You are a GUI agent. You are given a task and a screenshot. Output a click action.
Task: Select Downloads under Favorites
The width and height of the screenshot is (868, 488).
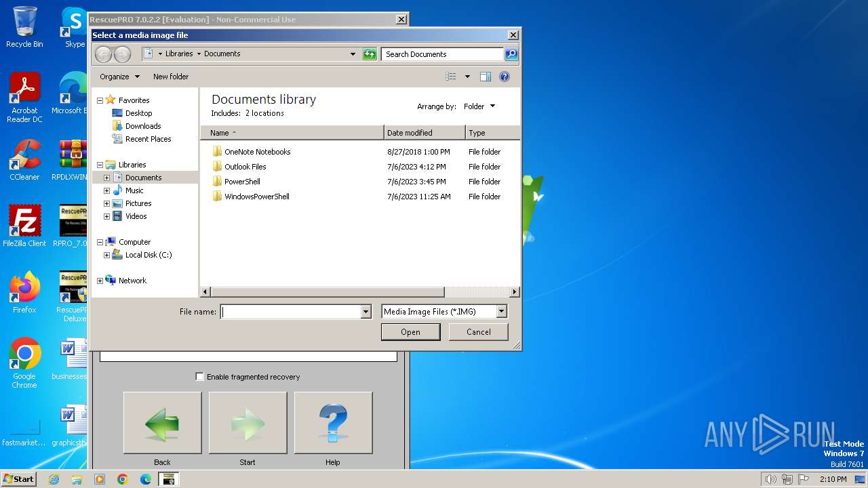pyautogui.click(x=143, y=126)
